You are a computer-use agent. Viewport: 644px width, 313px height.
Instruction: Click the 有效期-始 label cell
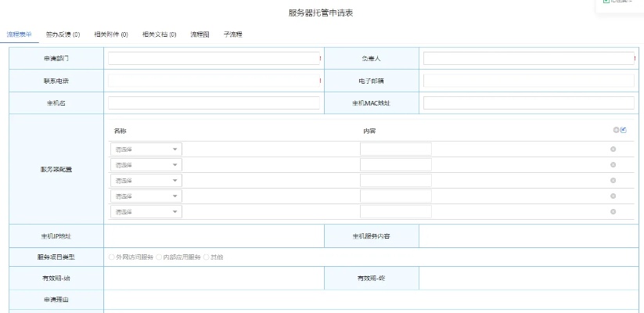coord(56,278)
